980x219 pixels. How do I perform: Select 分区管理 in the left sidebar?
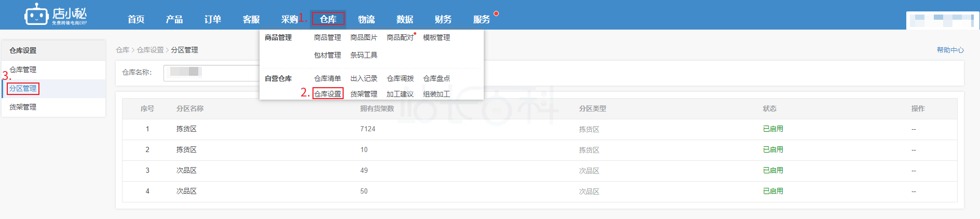[23, 88]
